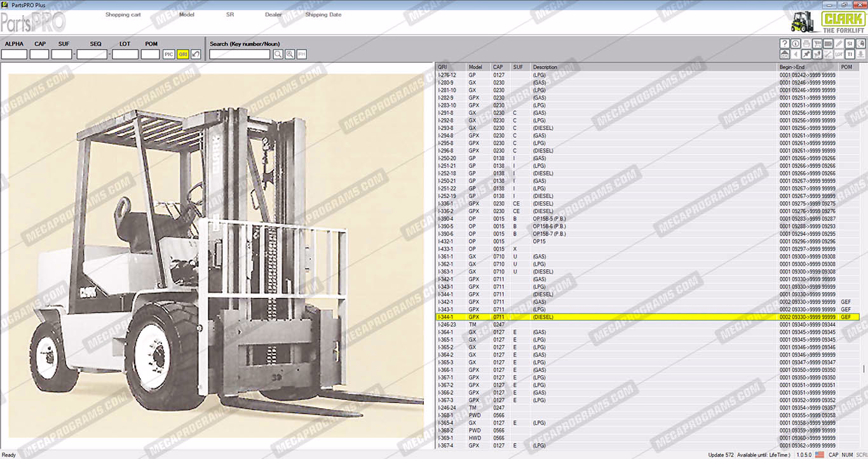This screenshot has height=459, width=868.
Task: Select row I-369-1 HWD
Action: pyautogui.click(x=648, y=438)
